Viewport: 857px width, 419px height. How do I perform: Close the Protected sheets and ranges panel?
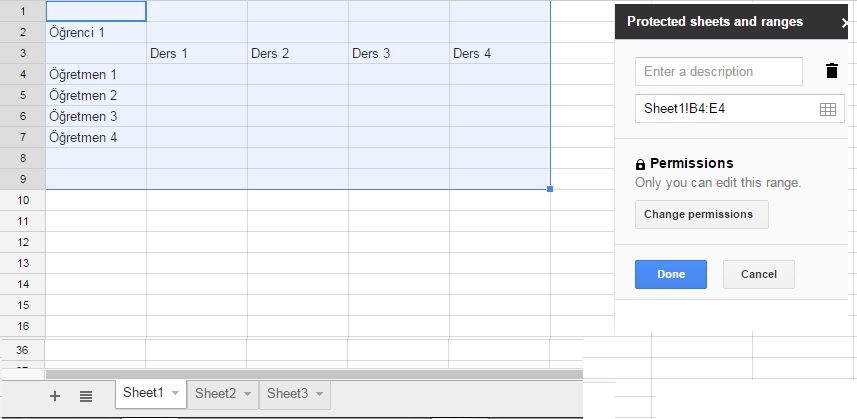point(844,22)
